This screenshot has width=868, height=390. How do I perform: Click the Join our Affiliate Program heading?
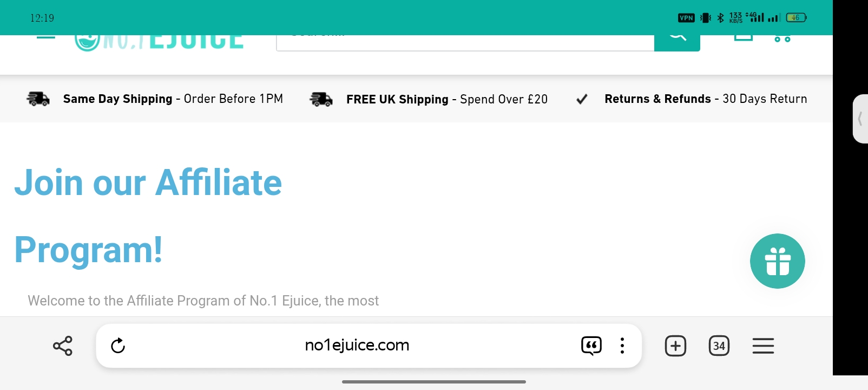click(x=148, y=216)
